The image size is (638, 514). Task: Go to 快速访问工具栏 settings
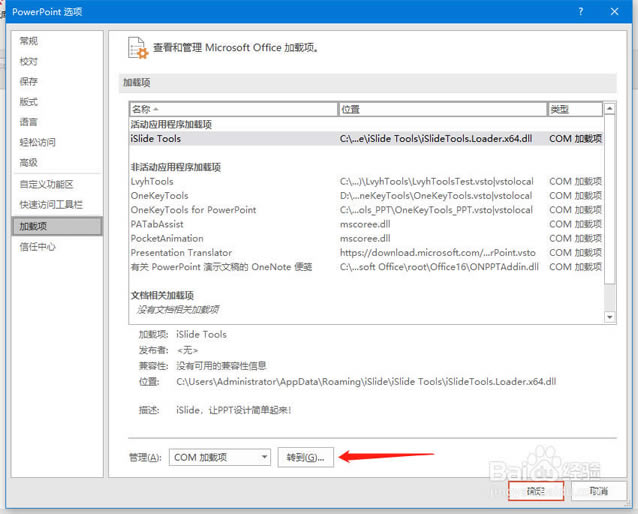(51, 205)
